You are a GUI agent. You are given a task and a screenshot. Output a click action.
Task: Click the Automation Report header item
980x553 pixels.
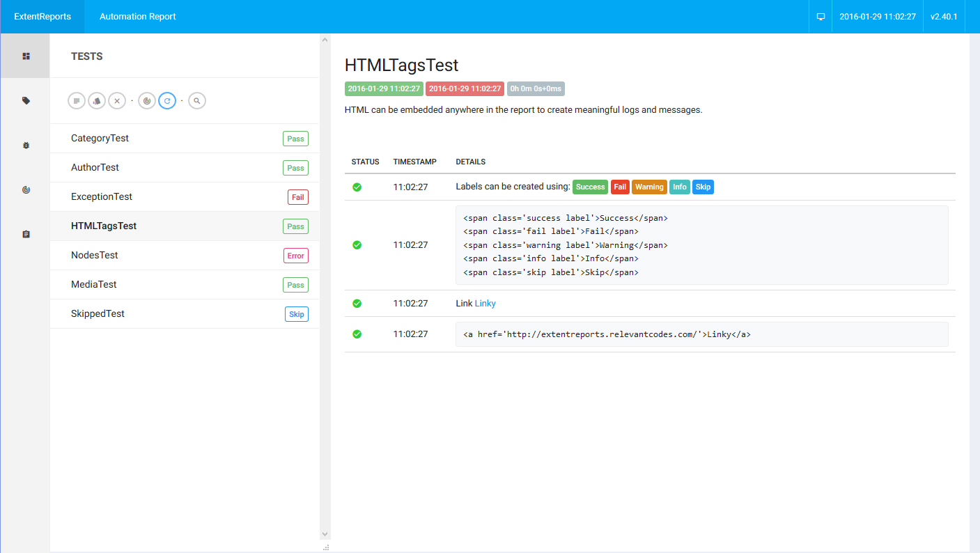coord(138,17)
